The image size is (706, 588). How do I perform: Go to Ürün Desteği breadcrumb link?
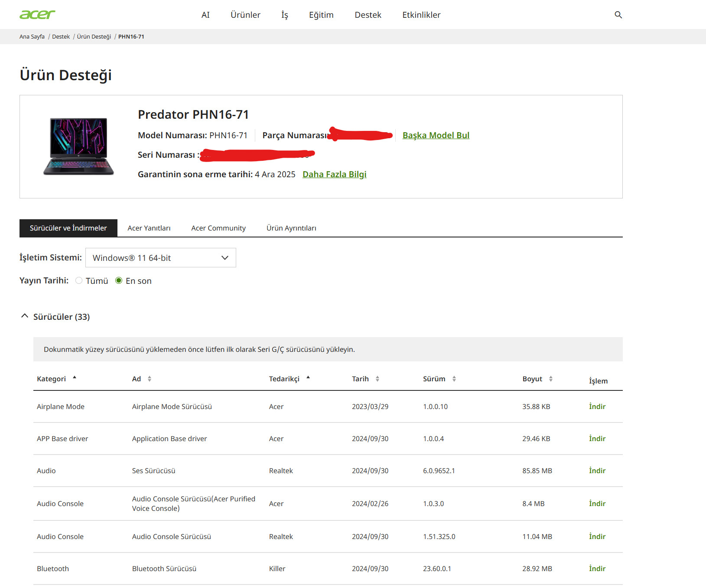point(94,37)
